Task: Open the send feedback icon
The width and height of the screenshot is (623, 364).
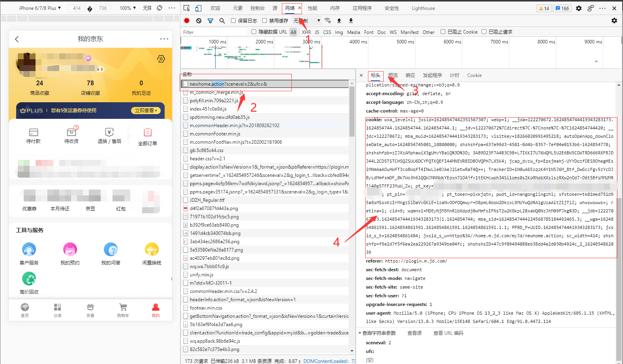Action: pos(591,8)
